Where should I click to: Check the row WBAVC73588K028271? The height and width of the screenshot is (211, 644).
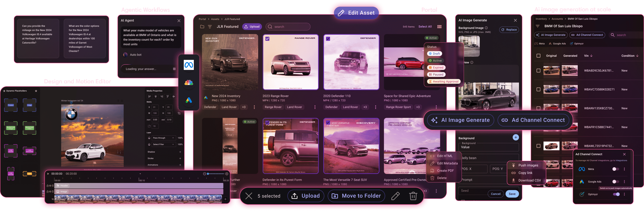pyautogui.click(x=538, y=90)
